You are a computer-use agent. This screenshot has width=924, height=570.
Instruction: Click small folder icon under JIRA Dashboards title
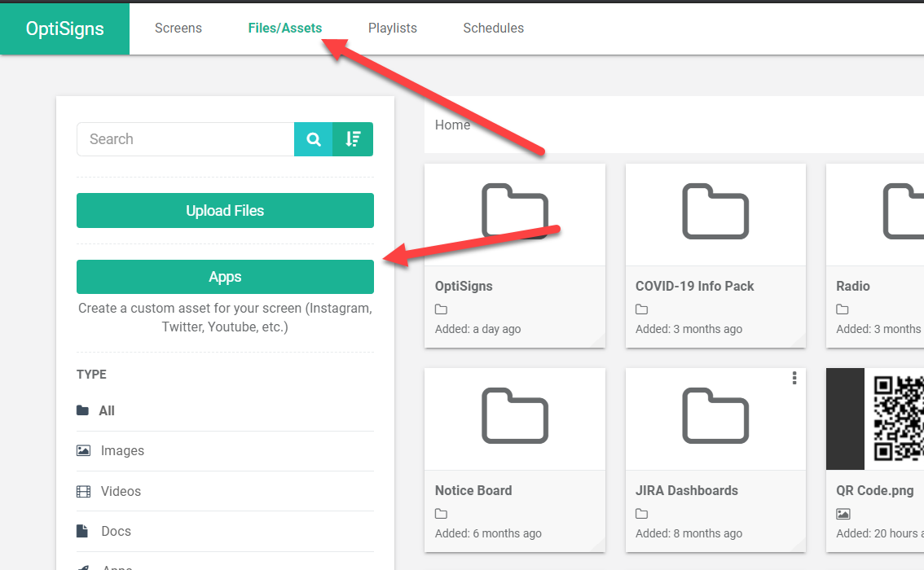click(x=642, y=514)
